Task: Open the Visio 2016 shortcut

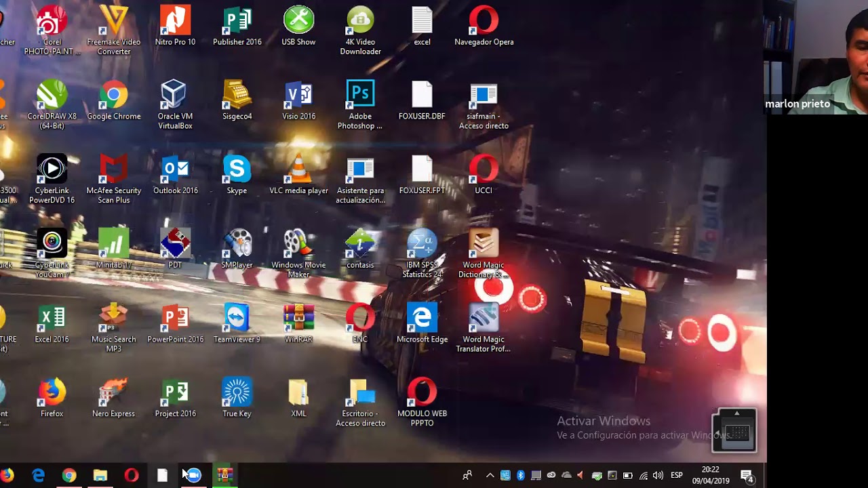Action: [298, 100]
